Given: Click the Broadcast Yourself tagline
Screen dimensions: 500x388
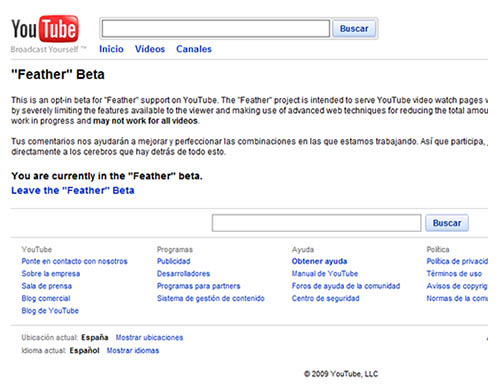Looking at the screenshot, I should 48,50.
